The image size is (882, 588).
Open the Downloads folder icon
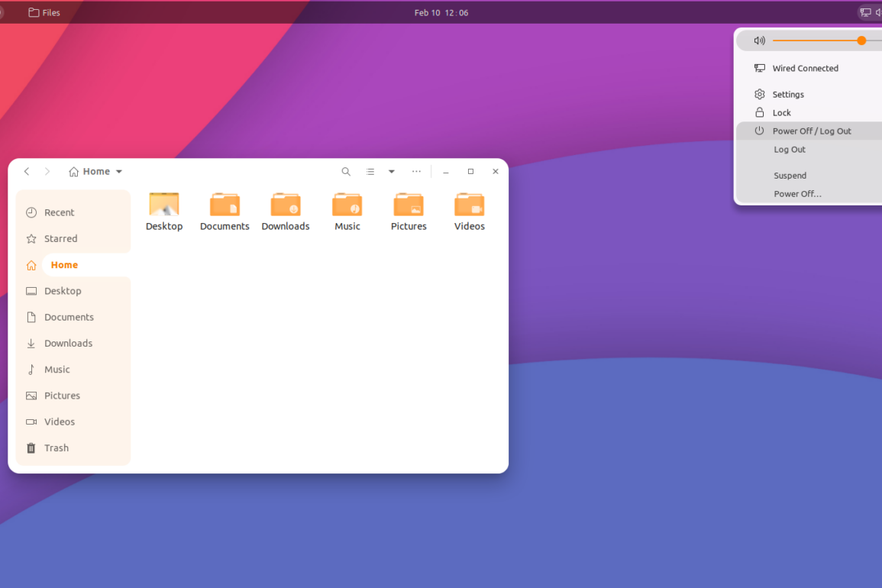click(x=286, y=205)
